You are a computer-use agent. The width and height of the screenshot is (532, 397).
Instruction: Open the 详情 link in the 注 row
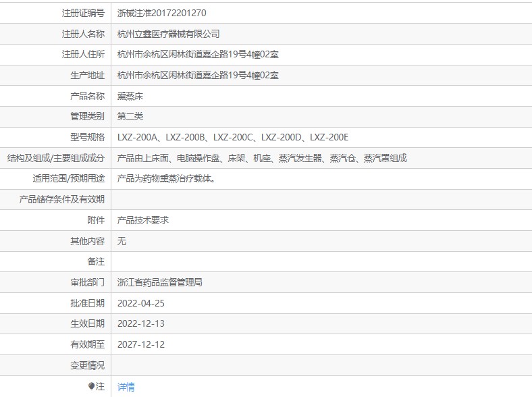[x=126, y=386]
